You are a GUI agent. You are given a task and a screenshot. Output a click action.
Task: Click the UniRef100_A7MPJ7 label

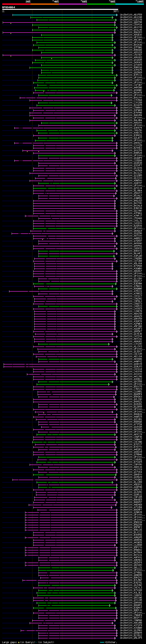pos(131,216)
